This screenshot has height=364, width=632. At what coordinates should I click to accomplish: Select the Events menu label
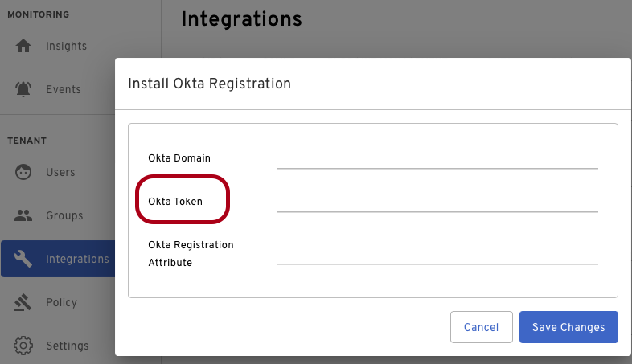tap(64, 89)
